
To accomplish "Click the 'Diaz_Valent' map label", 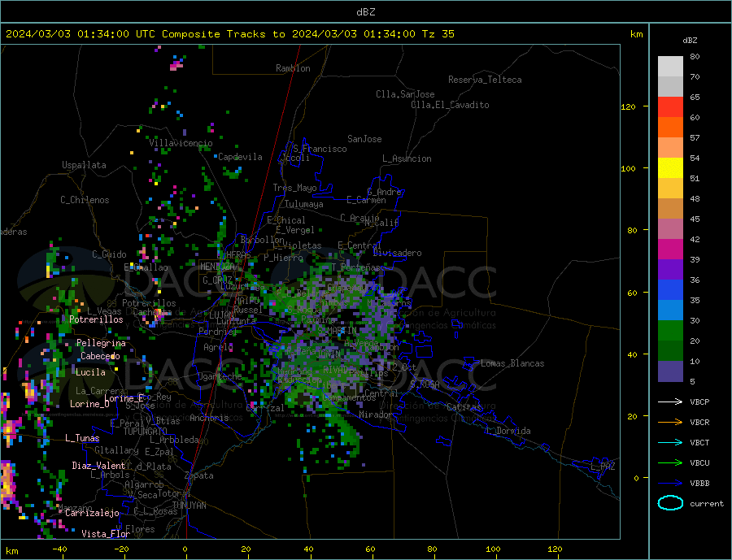I will 98,466.
